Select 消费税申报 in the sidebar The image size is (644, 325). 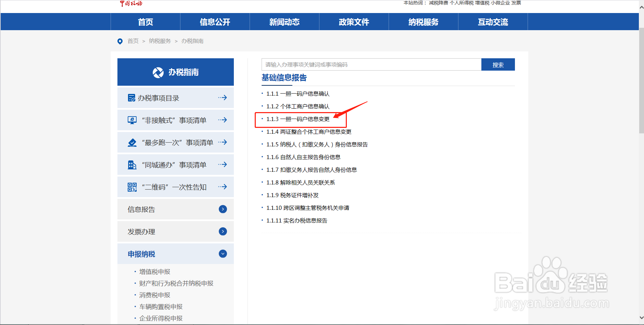155,295
